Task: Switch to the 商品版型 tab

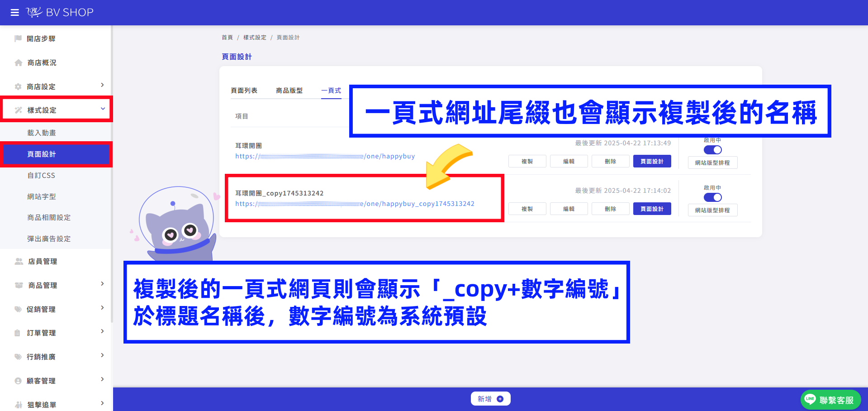Action: pos(289,91)
